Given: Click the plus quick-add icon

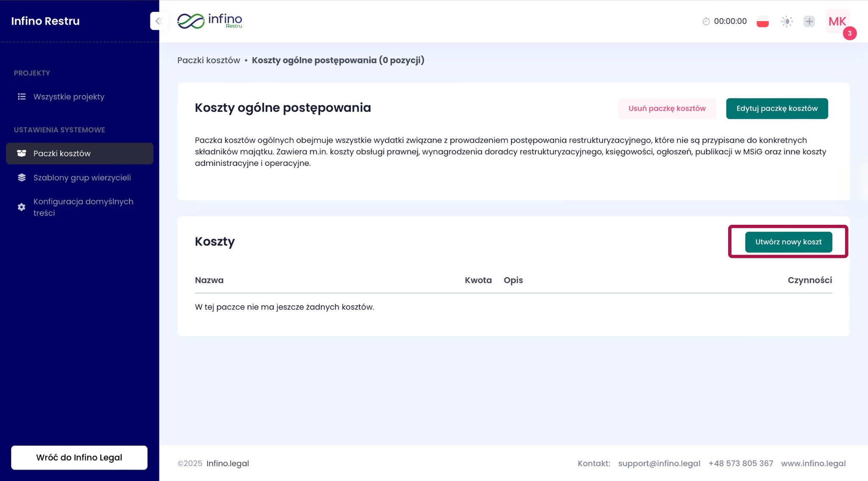Looking at the screenshot, I should point(809,21).
